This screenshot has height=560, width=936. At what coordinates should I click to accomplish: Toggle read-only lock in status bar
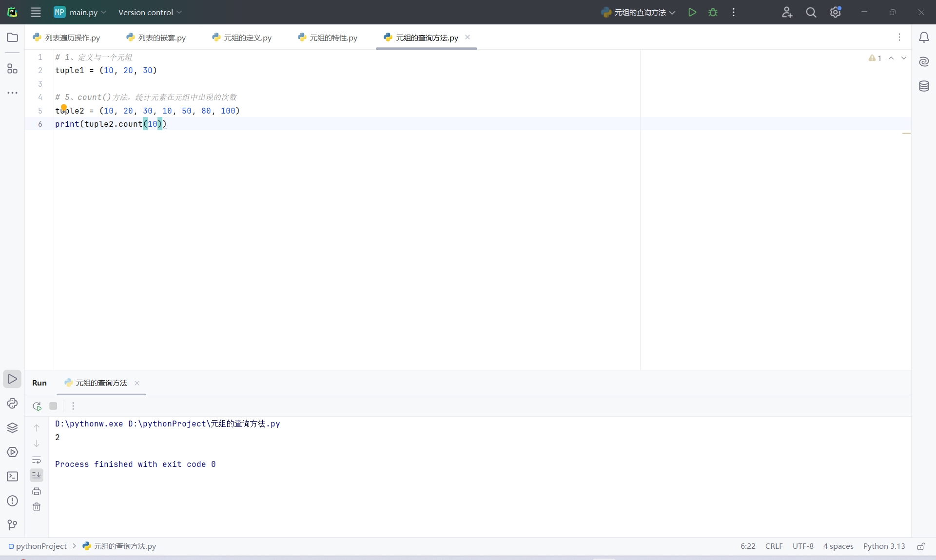coord(921,546)
